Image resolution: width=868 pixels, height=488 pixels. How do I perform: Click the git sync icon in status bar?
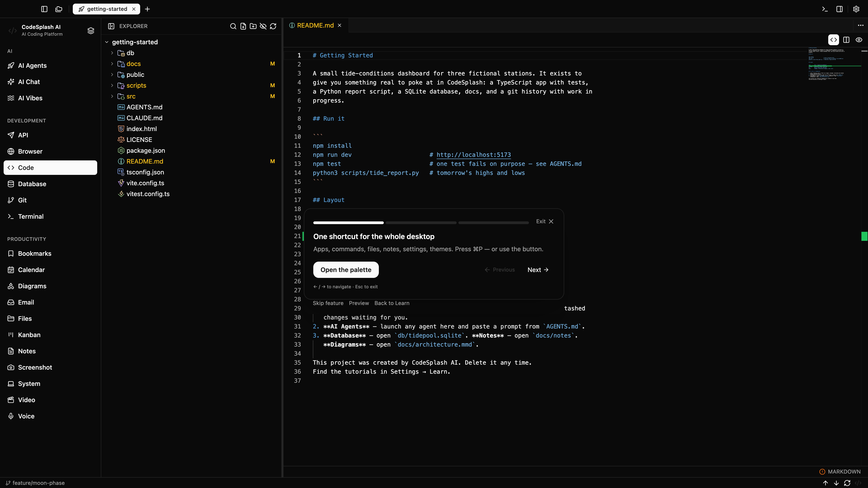[847, 483]
